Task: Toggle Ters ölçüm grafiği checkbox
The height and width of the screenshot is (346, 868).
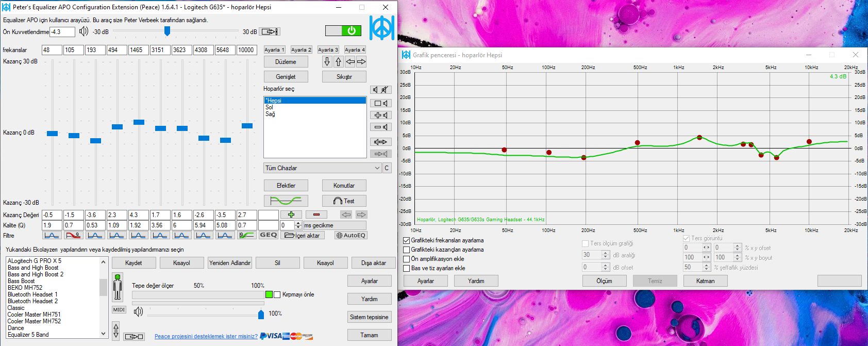Action: tap(585, 243)
